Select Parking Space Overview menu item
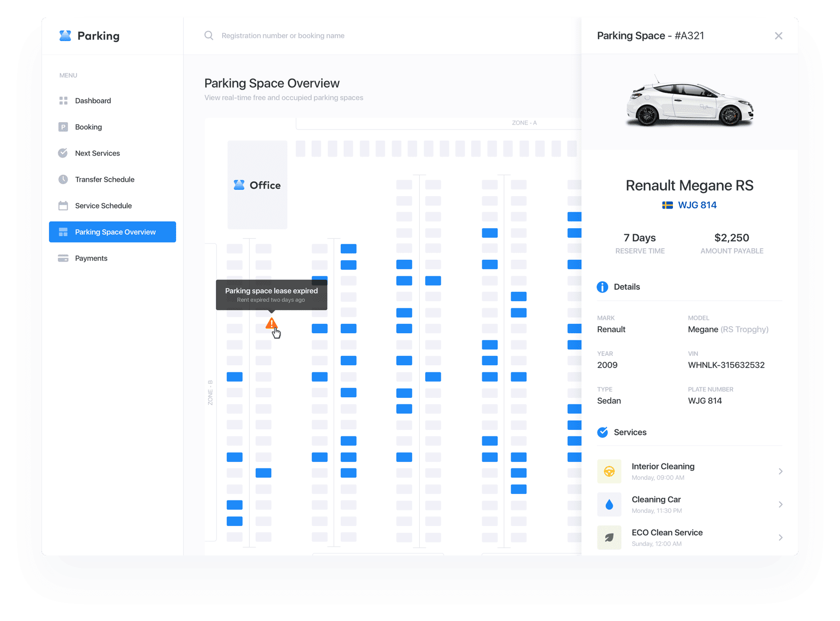The width and height of the screenshot is (840, 621). point(113,232)
